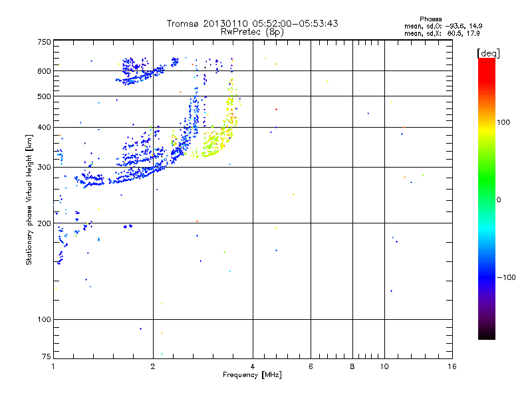532x399 pixels.
Task: Click the y-axis tick label '400'
Action: 44,128
